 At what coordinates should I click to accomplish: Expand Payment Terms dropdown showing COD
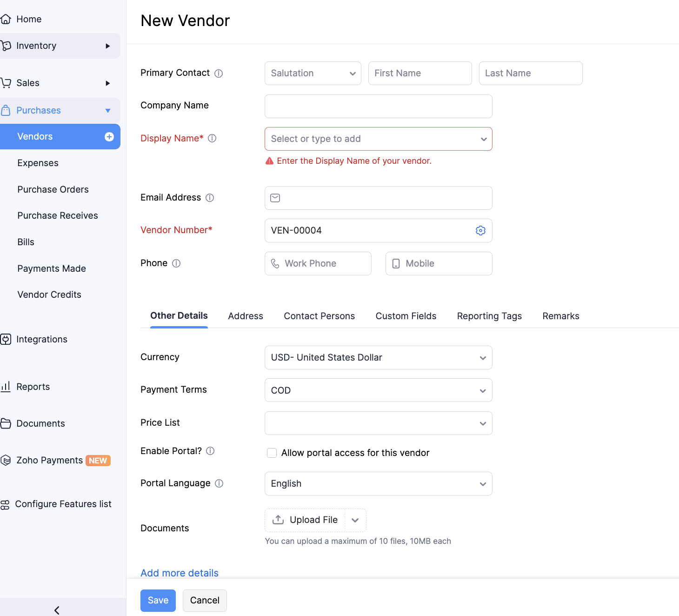coord(378,390)
